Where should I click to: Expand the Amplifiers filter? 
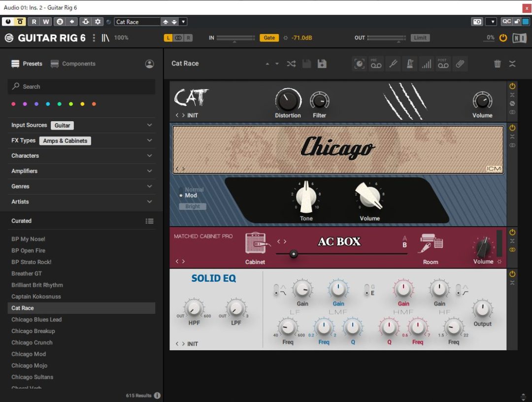149,171
